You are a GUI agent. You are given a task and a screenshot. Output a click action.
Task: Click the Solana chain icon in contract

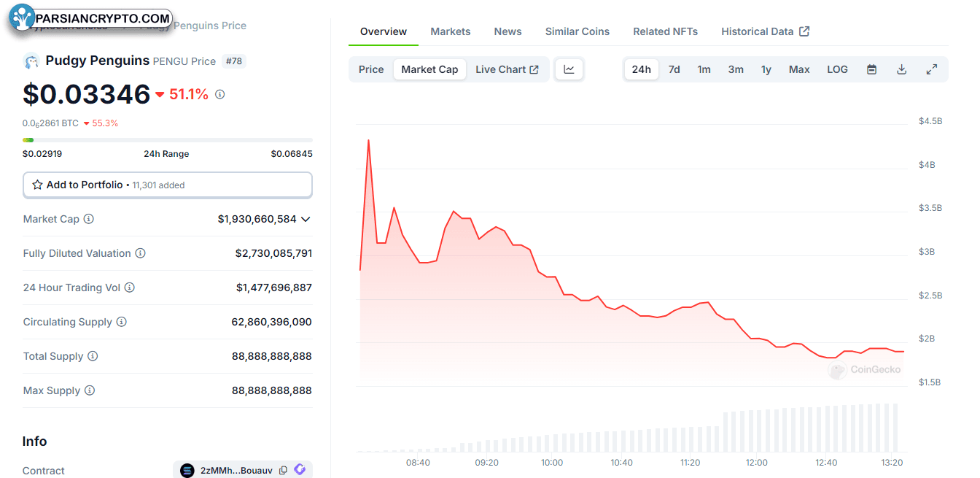pyautogui.click(x=187, y=471)
